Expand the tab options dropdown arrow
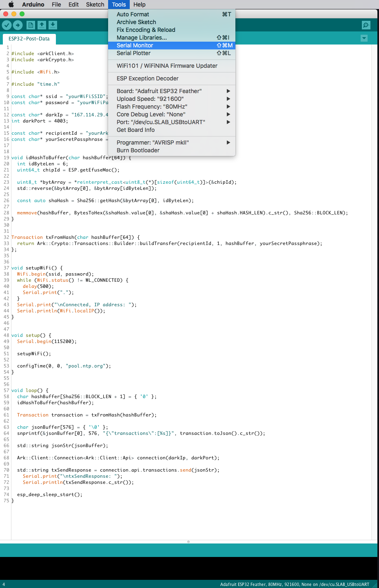The width and height of the screenshot is (379, 588). tap(364, 38)
